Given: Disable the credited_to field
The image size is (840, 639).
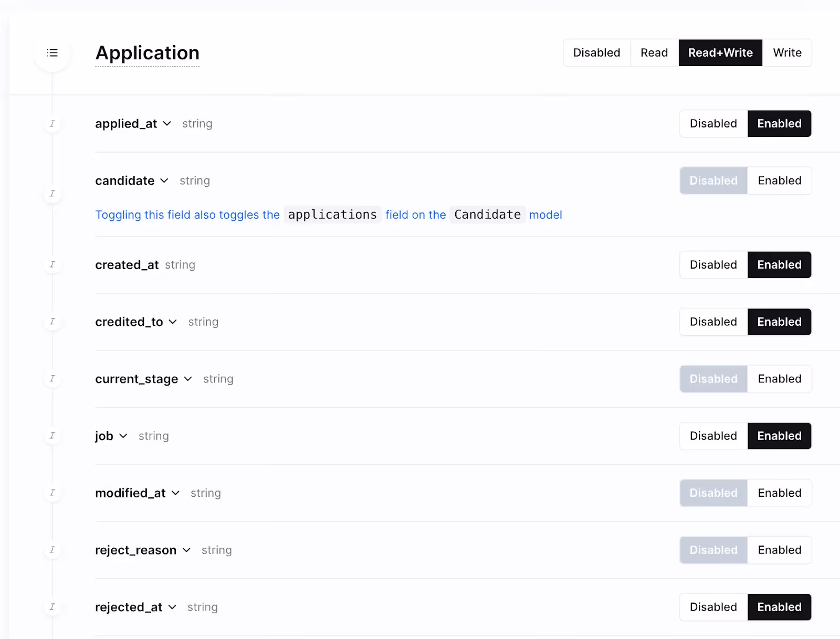Looking at the screenshot, I should click(x=713, y=322).
